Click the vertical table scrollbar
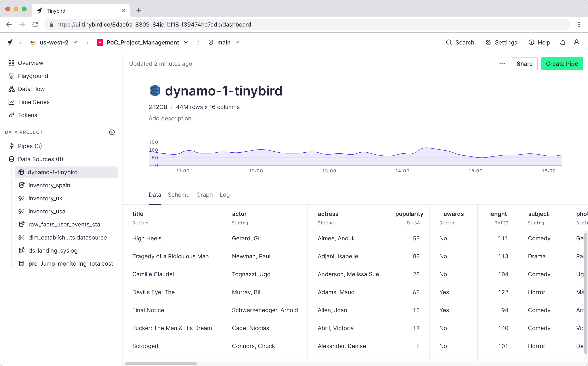This screenshot has width=588, height=366. (585, 293)
